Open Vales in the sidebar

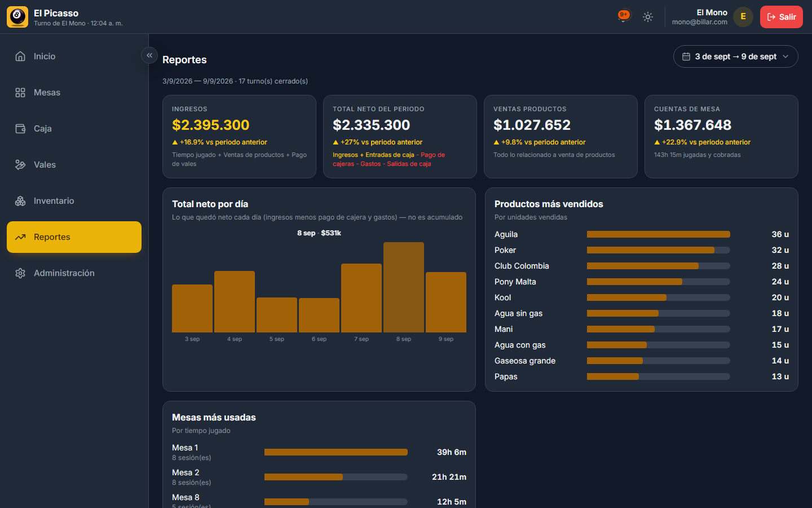click(x=74, y=165)
